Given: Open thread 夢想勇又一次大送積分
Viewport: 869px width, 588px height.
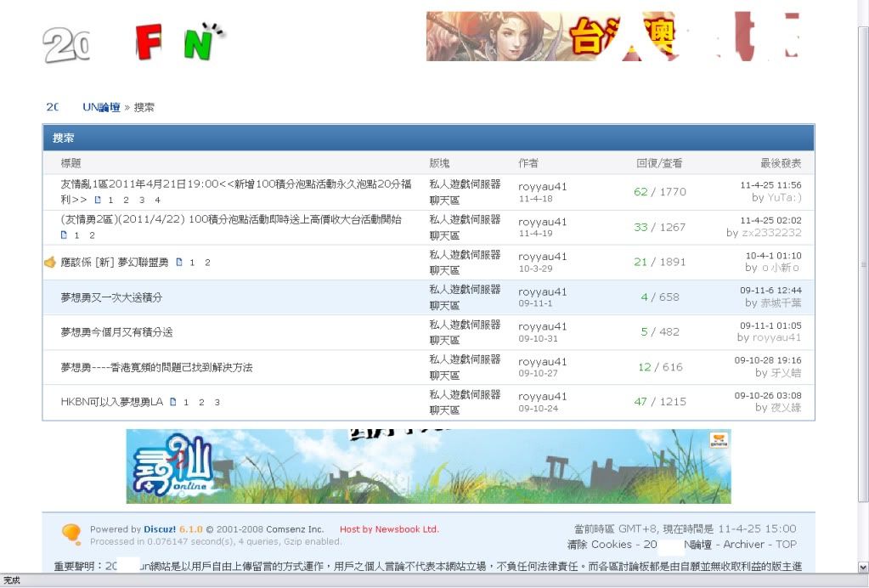Looking at the screenshot, I should 111,297.
